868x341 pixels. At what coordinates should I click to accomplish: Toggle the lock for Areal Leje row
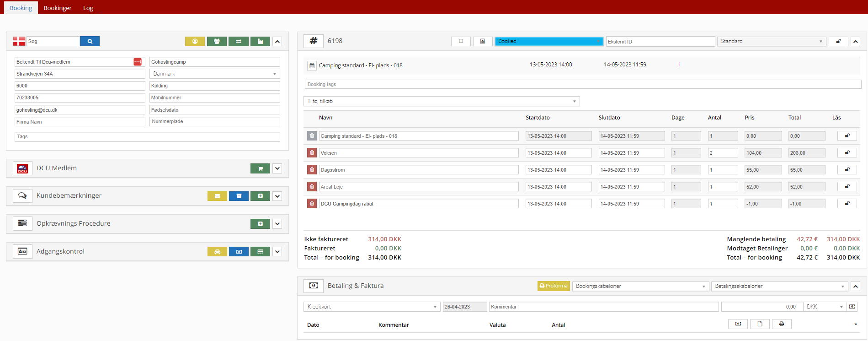847,187
